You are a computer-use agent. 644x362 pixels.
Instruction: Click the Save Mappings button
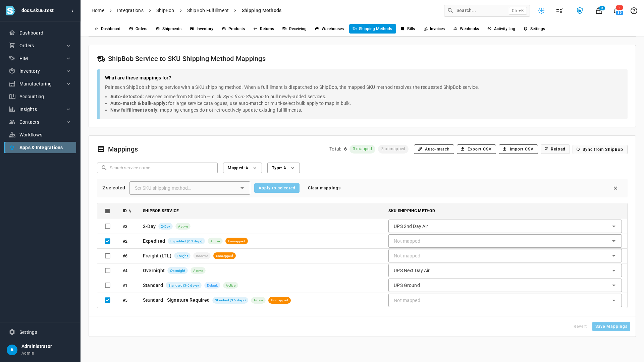(611, 326)
